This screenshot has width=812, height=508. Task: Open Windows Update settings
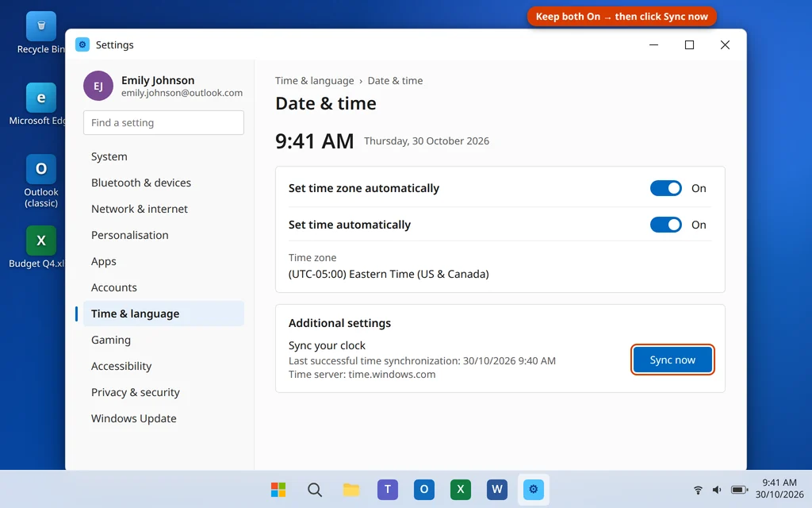tap(163, 418)
